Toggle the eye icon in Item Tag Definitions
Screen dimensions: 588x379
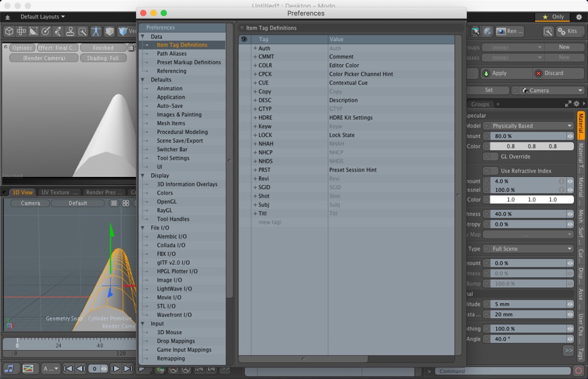click(x=244, y=38)
